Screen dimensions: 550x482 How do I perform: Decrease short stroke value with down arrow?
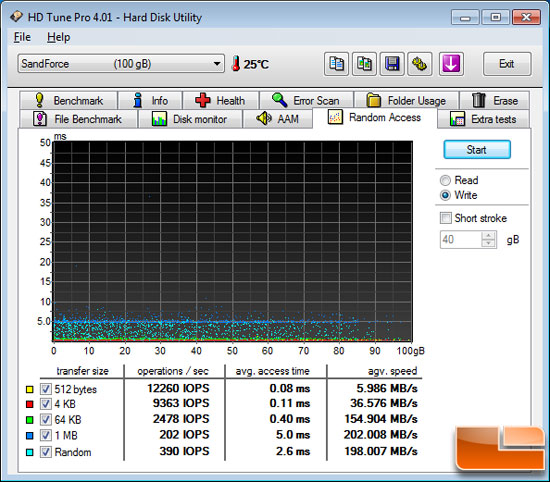(489, 244)
